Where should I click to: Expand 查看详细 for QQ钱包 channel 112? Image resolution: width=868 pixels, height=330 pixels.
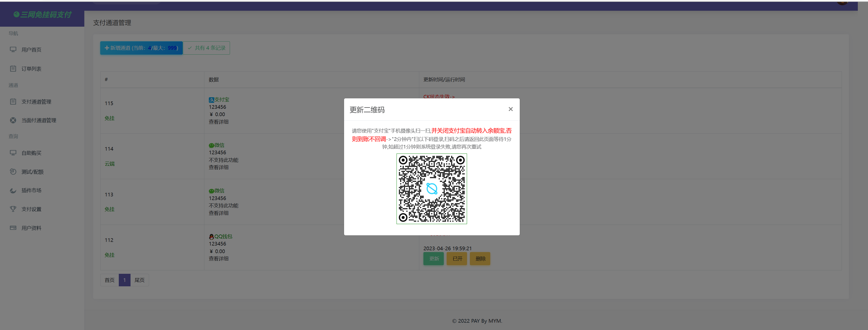pyautogui.click(x=218, y=258)
